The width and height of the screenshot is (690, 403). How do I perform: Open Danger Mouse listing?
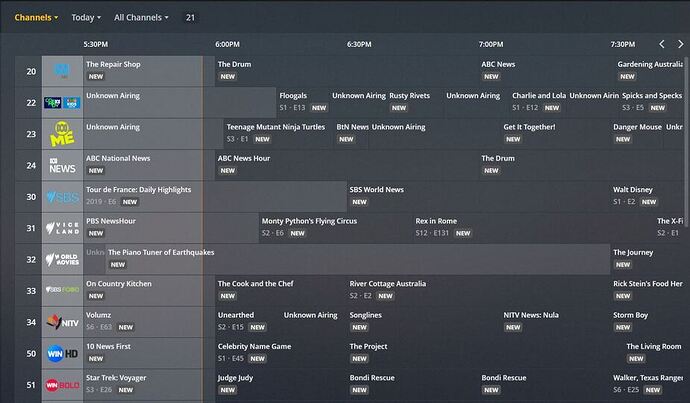(x=637, y=134)
